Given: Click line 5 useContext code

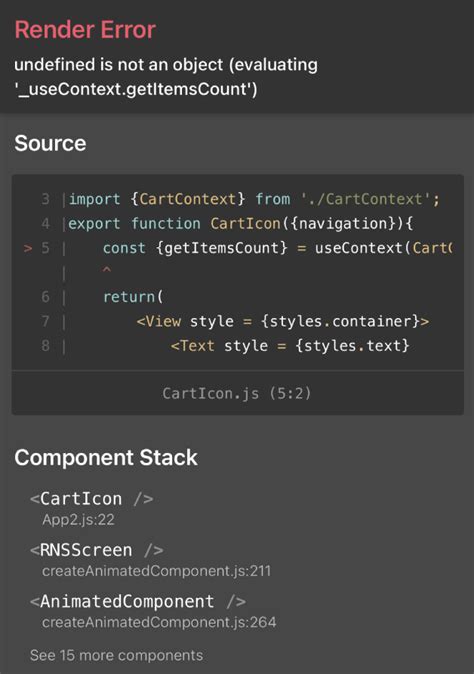Looking at the screenshot, I should (x=277, y=248).
